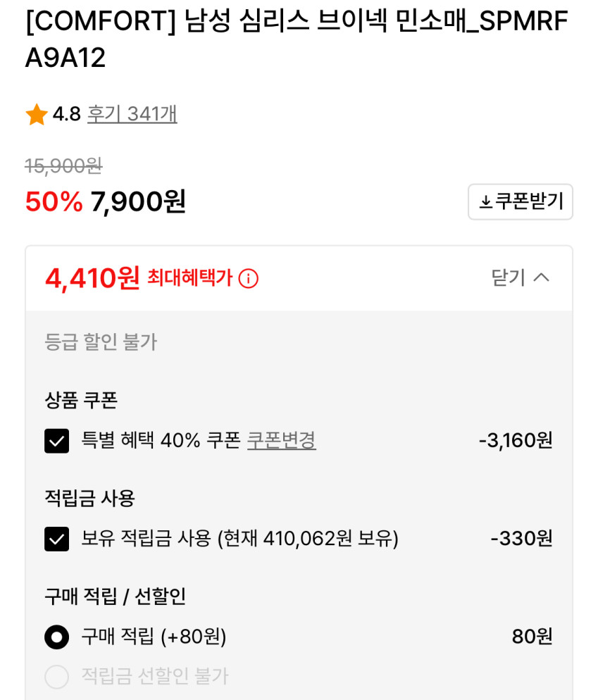Click the red 4,410원 best price
The image size is (598, 700).
92,278
